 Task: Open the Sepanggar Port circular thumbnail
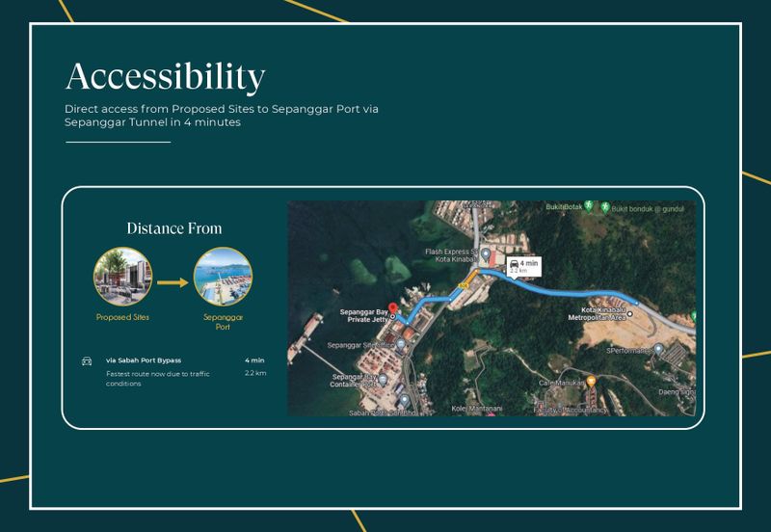tap(223, 277)
